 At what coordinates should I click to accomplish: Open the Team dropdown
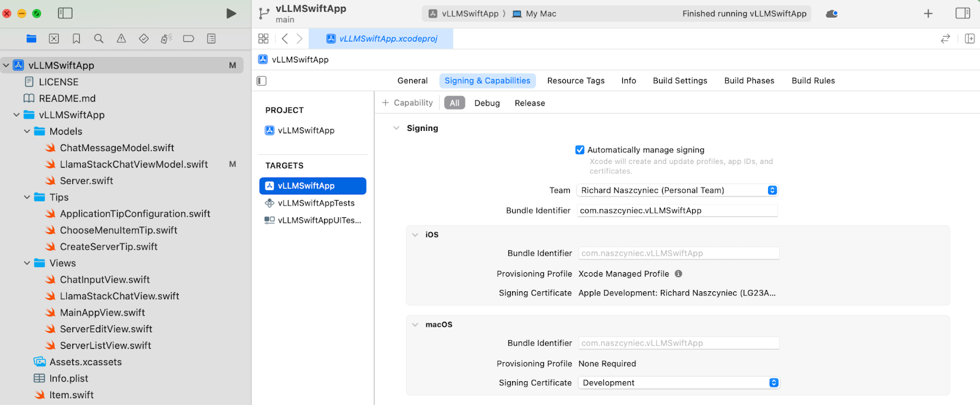pyautogui.click(x=677, y=190)
